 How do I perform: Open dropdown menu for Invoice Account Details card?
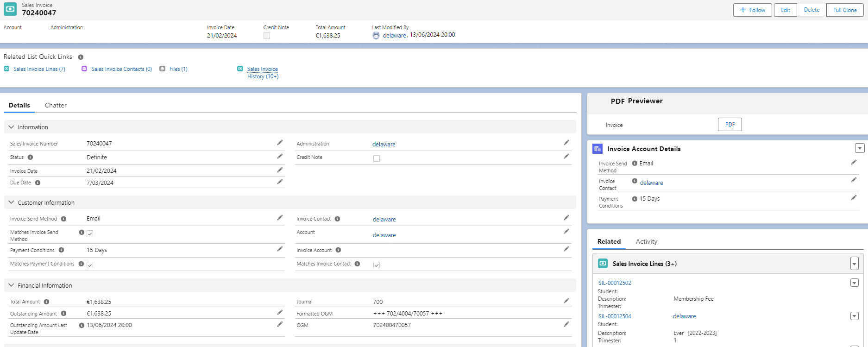click(860, 148)
